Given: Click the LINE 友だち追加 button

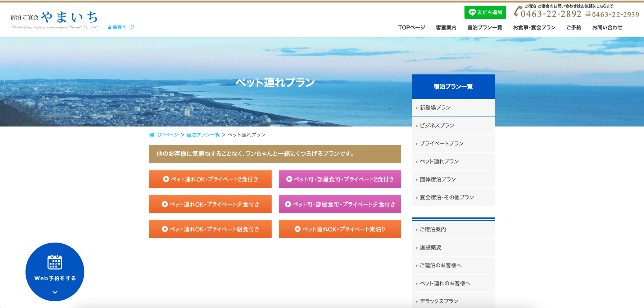Looking at the screenshot, I should coord(485,12).
